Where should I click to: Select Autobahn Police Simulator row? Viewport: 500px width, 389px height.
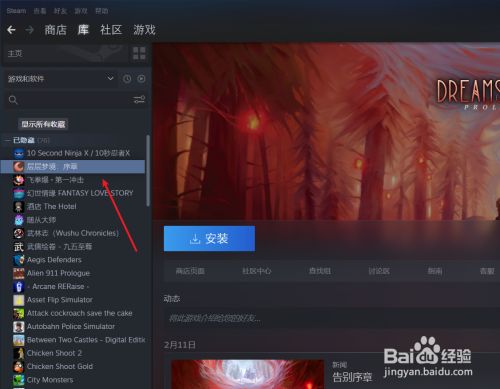click(73, 327)
